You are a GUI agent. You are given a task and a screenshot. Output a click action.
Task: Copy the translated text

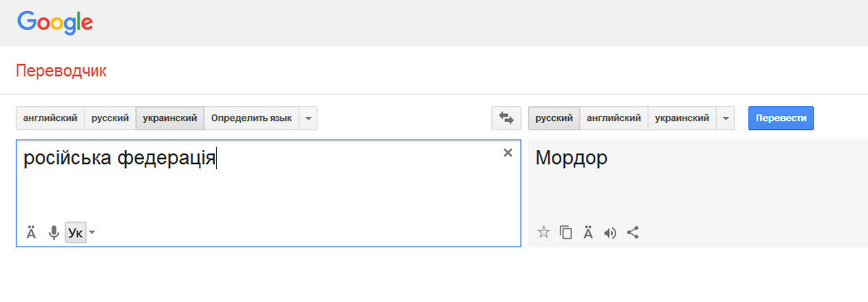pyautogui.click(x=566, y=233)
